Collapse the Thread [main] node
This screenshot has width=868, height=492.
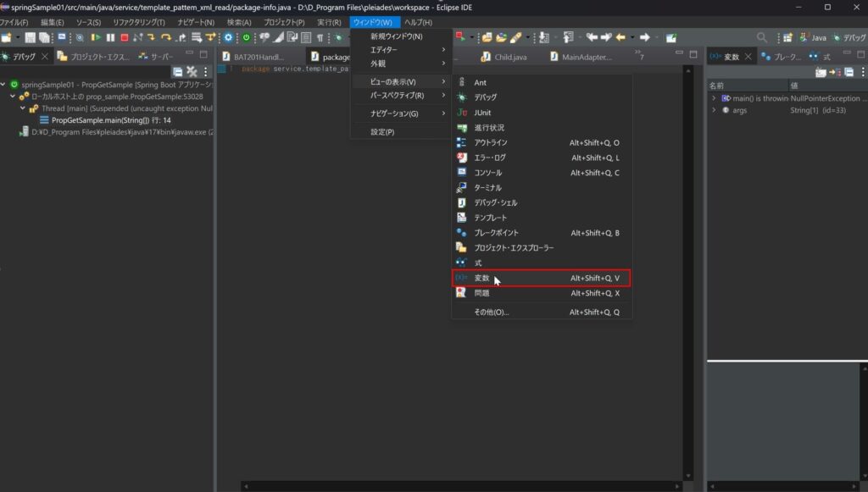(23, 108)
